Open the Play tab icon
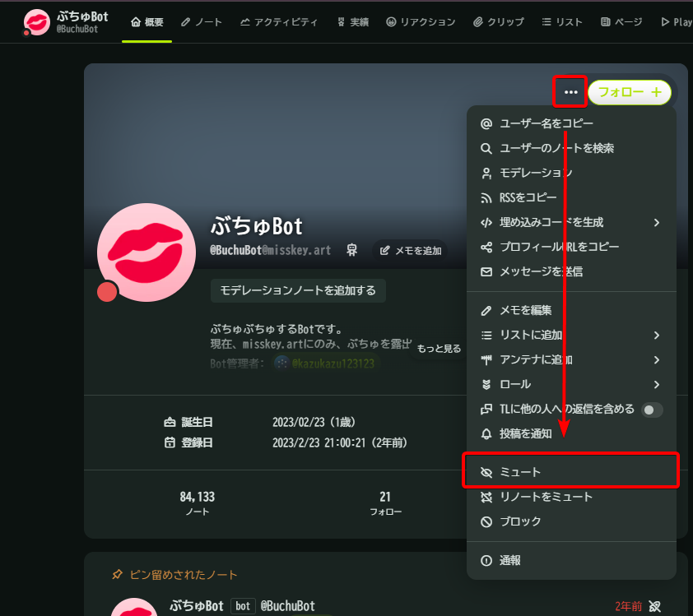This screenshot has height=616, width=693. (x=665, y=21)
